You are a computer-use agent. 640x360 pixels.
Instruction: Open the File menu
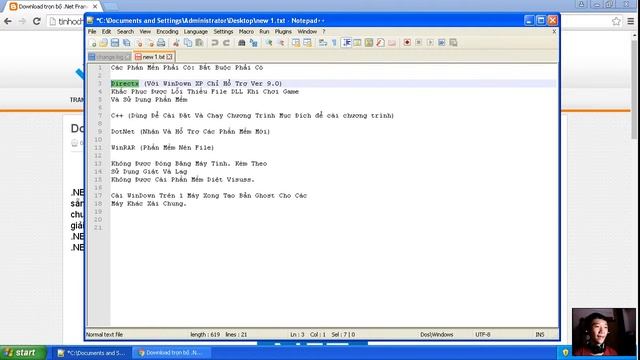click(x=92, y=31)
